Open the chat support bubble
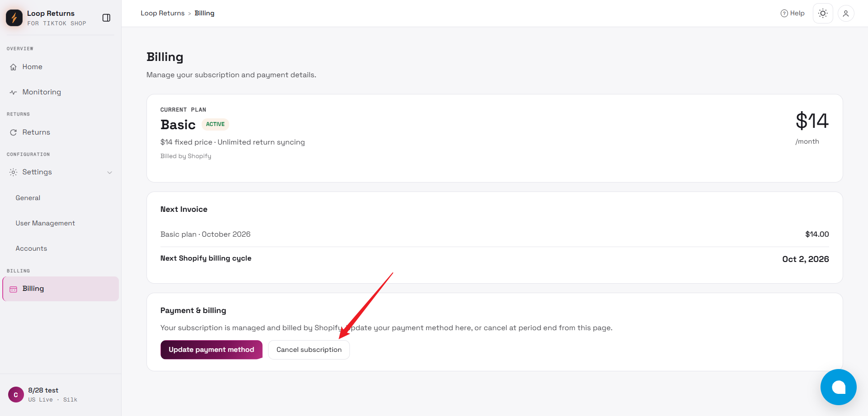The width and height of the screenshot is (868, 416). [x=839, y=387]
